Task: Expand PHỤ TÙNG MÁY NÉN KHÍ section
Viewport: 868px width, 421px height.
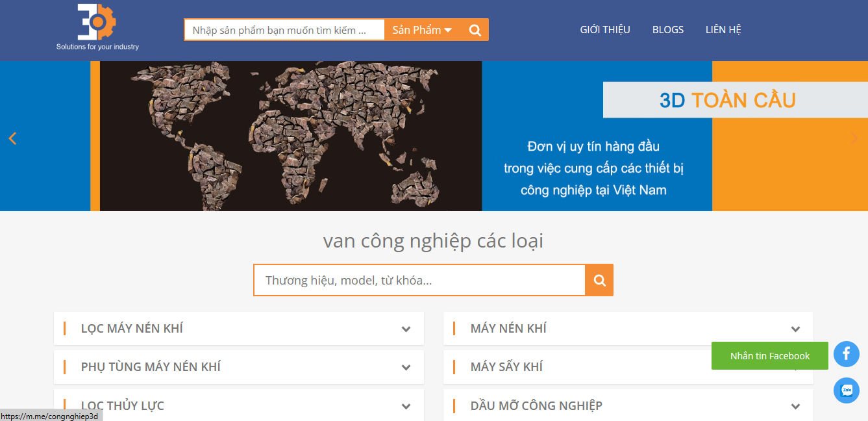Action: [x=406, y=367]
